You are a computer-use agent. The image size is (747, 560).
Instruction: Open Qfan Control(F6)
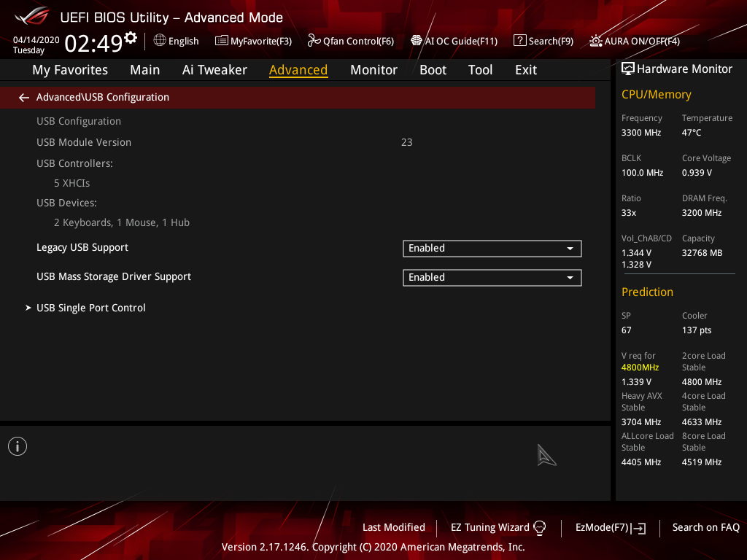(x=351, y=41)
